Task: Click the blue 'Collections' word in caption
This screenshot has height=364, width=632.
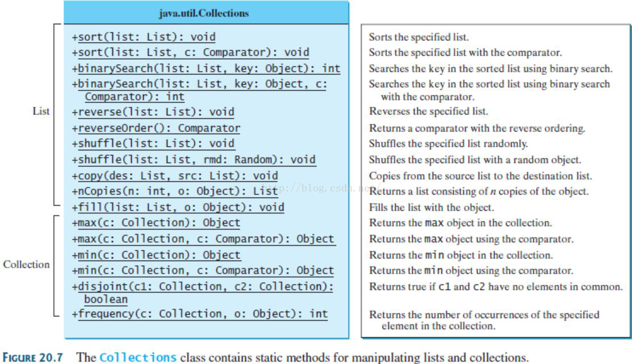Action: tap(138, 358)
